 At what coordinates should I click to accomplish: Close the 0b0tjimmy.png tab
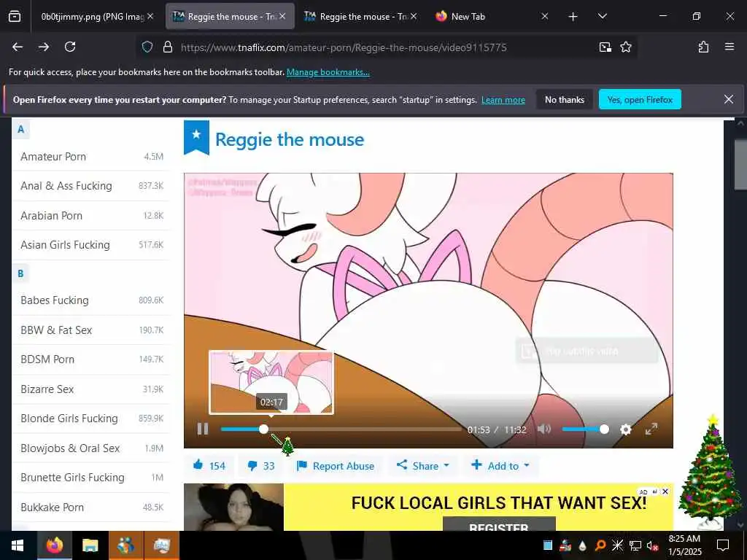150,16
